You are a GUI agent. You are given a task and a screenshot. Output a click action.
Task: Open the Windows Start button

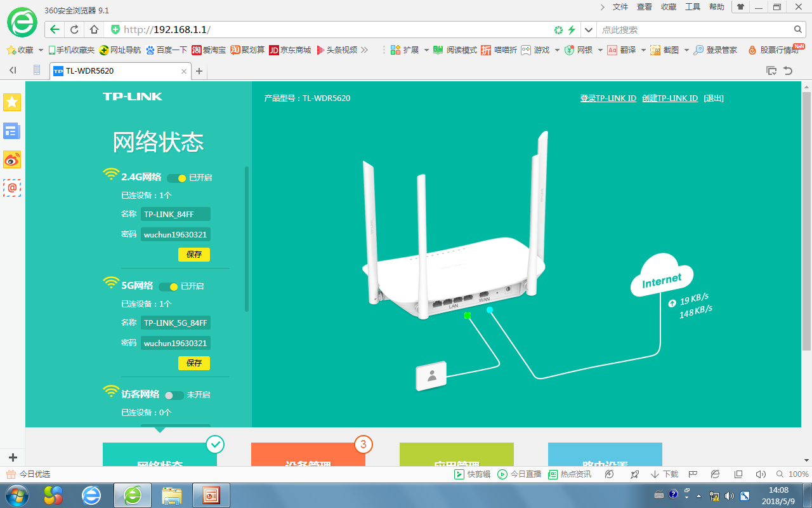(16, 495)
